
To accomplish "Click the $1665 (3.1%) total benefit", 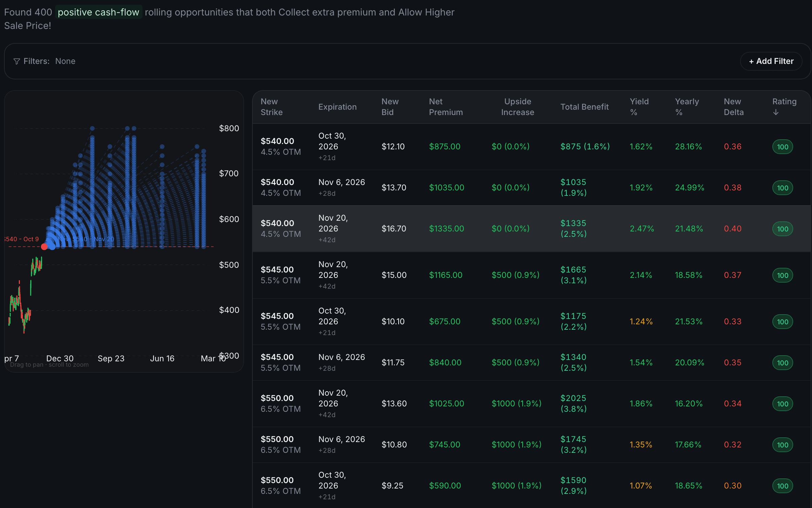I will point(573,275).
